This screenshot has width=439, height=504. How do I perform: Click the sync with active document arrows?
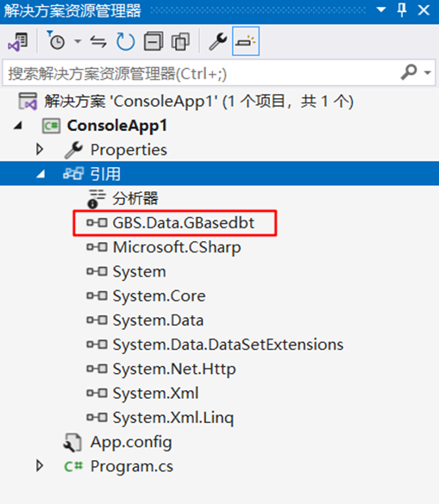pos(98,42)
